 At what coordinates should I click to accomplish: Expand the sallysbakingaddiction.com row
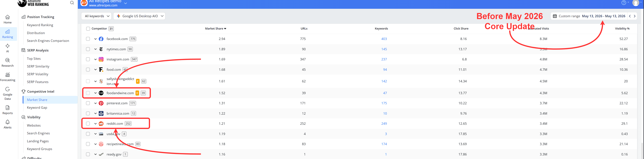coord(95,81)
